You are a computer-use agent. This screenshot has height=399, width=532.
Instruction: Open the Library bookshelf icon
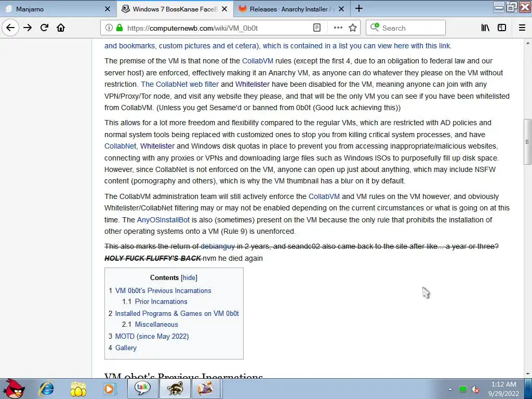point(485,28)
